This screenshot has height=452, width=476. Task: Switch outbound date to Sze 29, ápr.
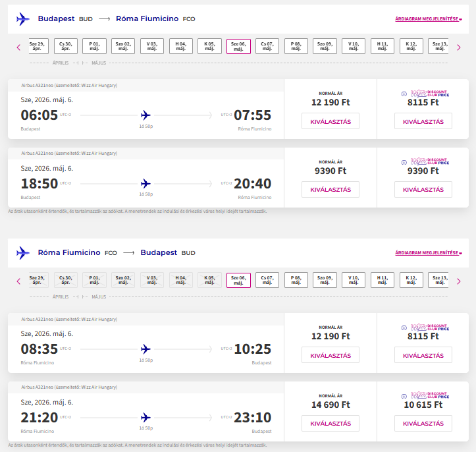click(x=38, y=46)
